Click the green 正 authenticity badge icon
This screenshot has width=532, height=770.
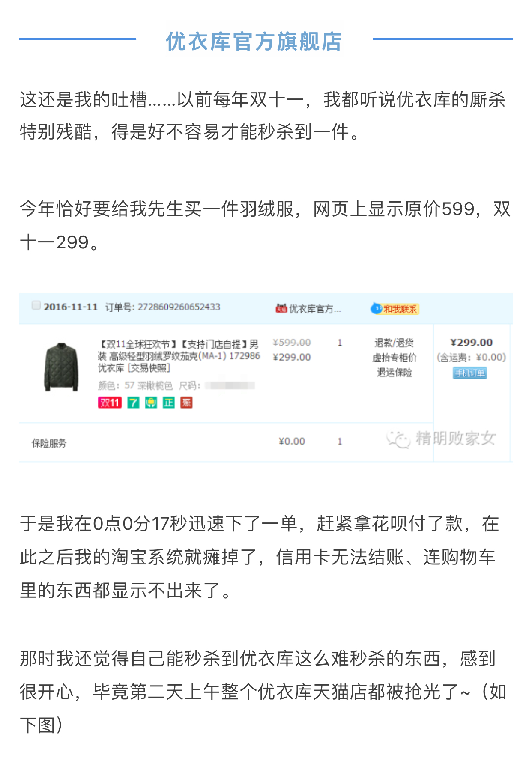169,403
